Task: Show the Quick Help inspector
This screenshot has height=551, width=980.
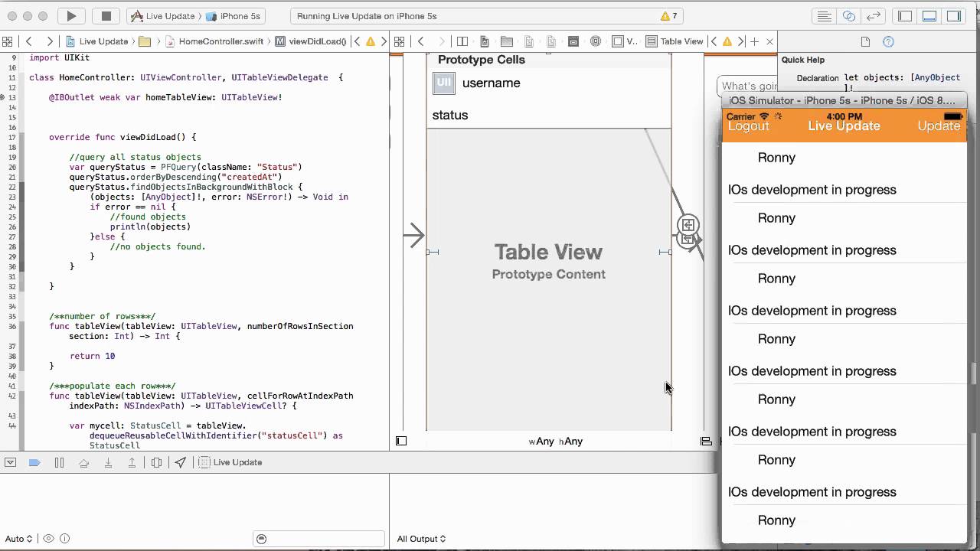Action: 888,41
